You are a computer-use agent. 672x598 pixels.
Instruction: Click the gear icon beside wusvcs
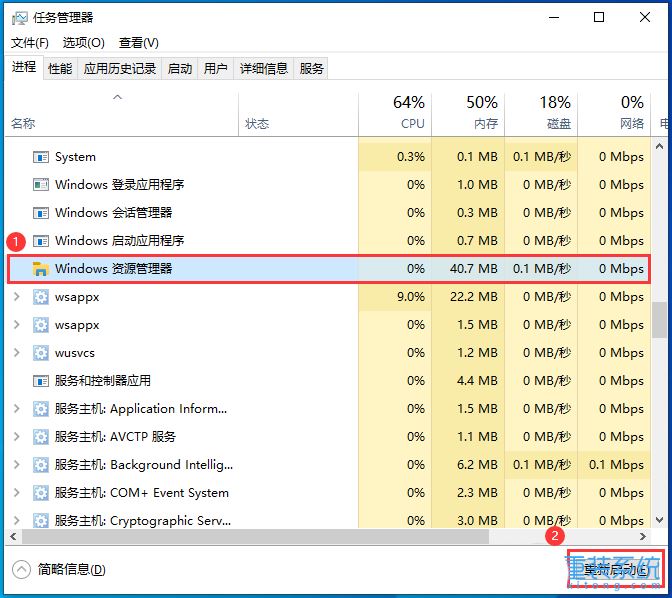tap(41, 353)
